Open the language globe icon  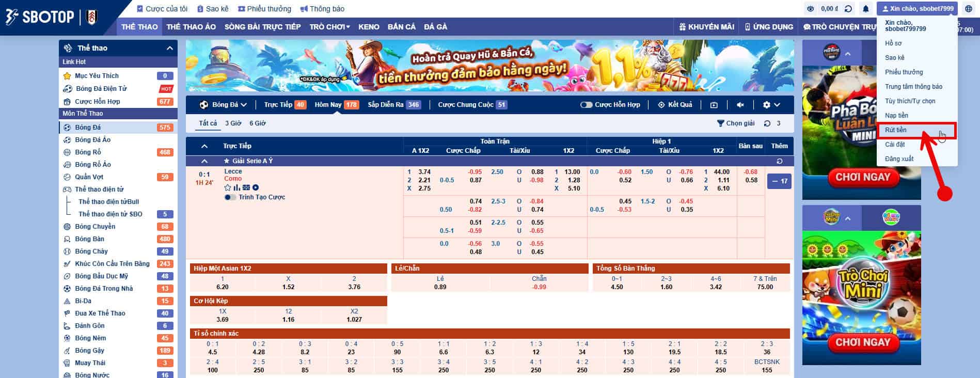pyautogui.click(x=968, y=9)
